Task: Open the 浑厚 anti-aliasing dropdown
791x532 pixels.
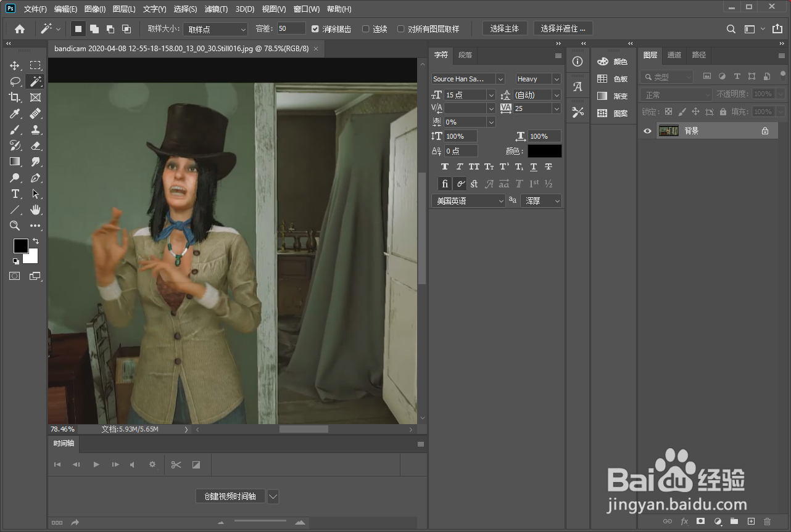Action: (542, 201)
